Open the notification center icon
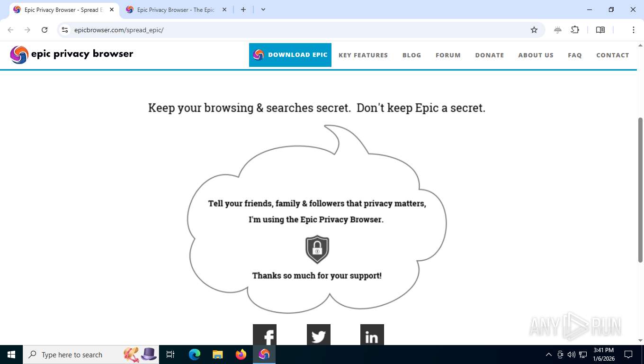 pos(628,355)
